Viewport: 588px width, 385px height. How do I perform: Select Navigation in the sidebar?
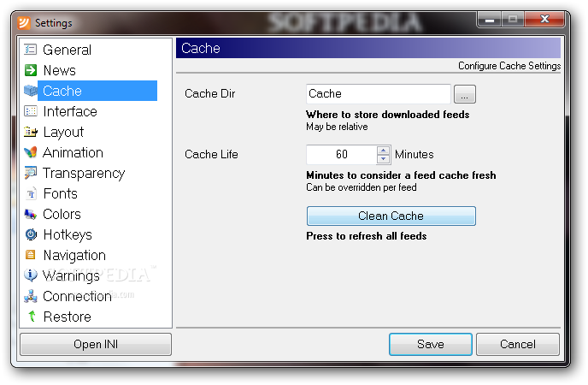pos(74,256)
